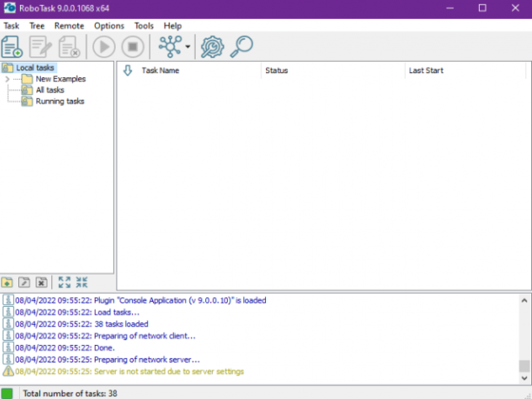Click RoboTask app icon in title bar
Screen dimensions: 532x399
[10, 8]
